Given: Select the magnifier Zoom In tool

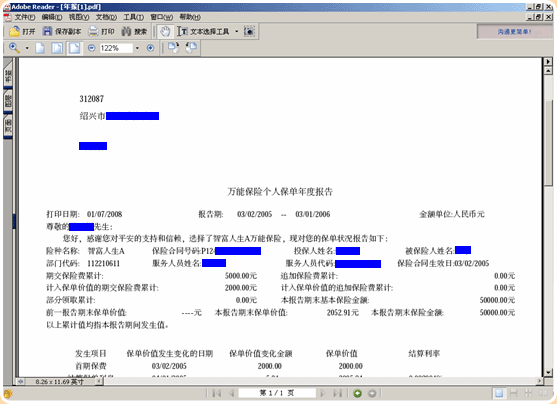Looking at the screenshot, I should pyautogui.click(x=14, y=48).
